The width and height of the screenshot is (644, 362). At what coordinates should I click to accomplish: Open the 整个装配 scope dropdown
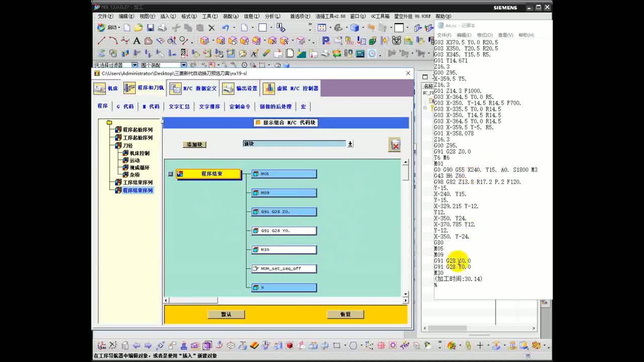(183, 65)
